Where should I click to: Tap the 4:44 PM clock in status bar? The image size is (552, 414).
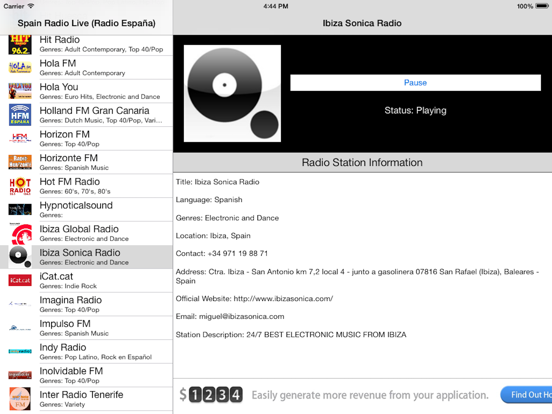pyautogui.click(x=276, y=6)
